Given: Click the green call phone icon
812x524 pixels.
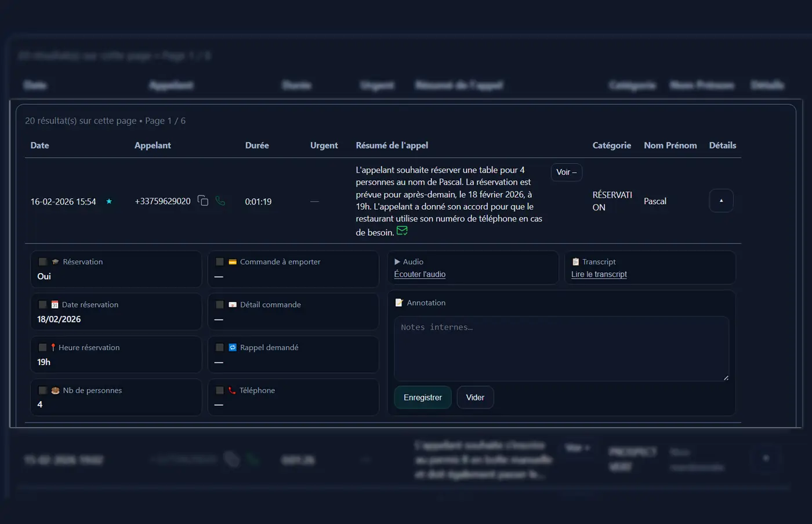Looking at the screenshot, I should pos(220,201).
